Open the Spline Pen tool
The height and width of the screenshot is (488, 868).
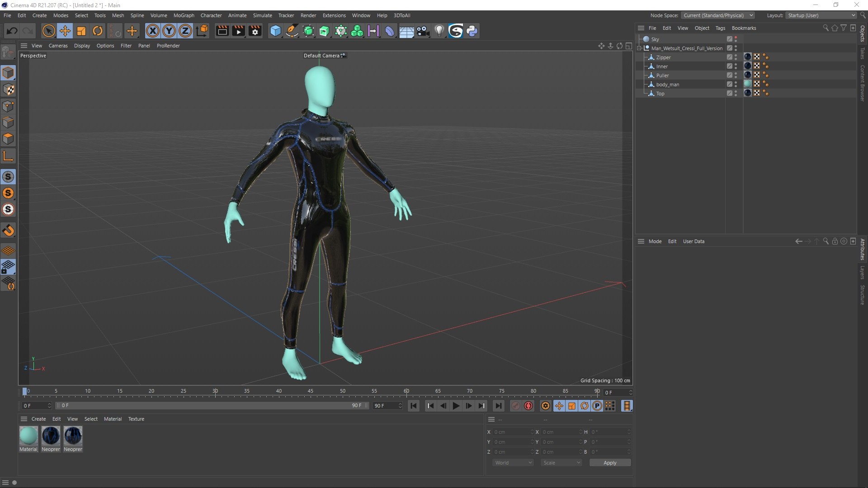[292, 31]
